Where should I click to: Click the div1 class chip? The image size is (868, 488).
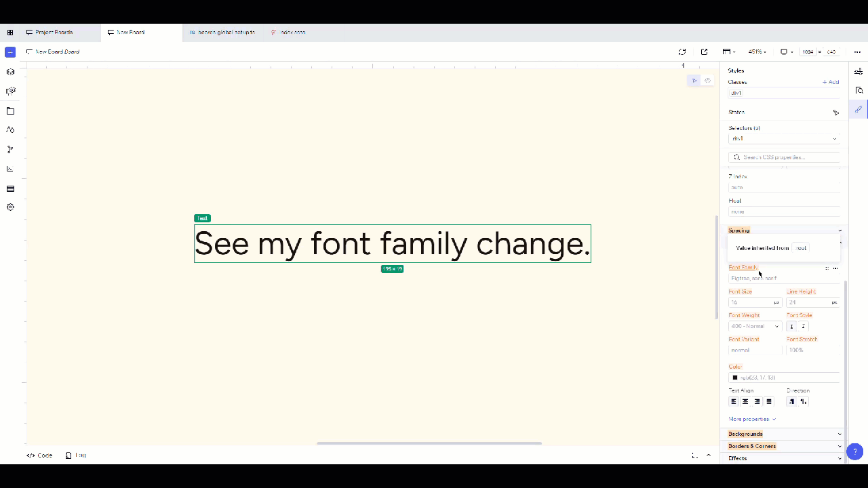736,93
